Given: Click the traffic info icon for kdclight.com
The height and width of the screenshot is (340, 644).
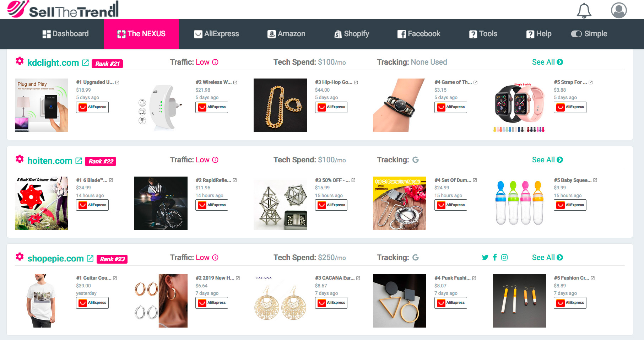Looking at the screenshot, I should pos(215,62).
